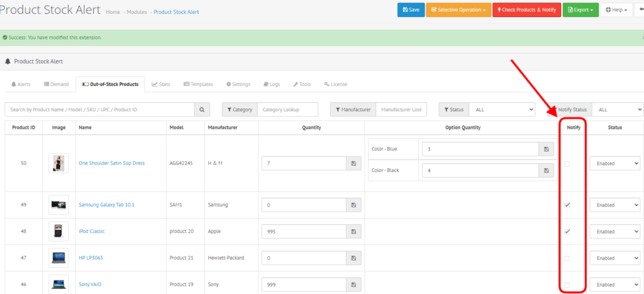Go to Home breadcrumb
The width and height of the screenshot is (644, 294).
click(x=113, y=13)
